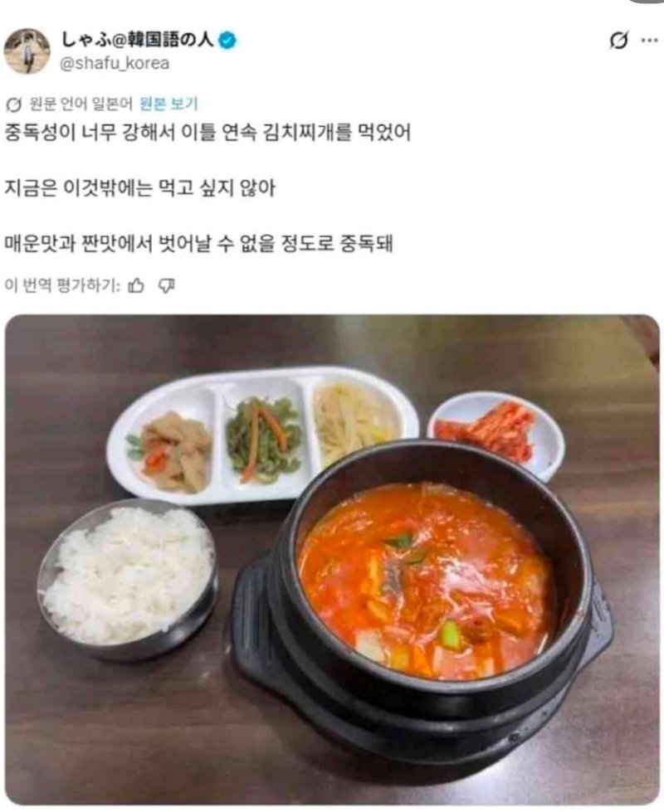Click the thumbs up translation rating
Viewport: 664px width, 812px height.
pyautogui.click(x=136, y=284)
